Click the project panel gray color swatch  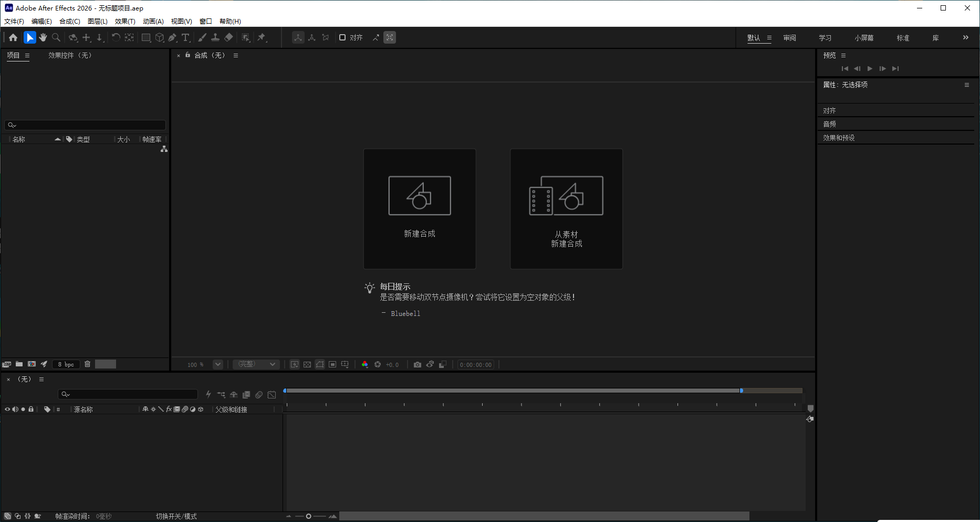[x=105, y=364]
